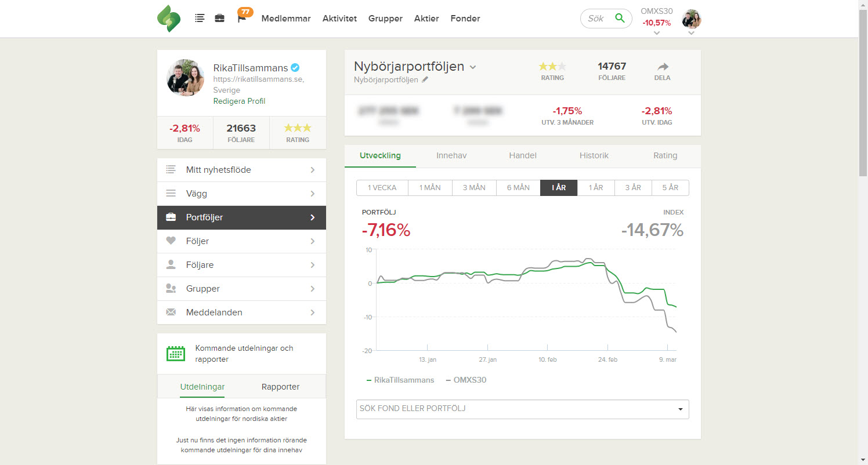The height and width of the screenshot is (465, 868).
Task: Open notifications flag with 77 badge
Action: (x=243, y=18)
